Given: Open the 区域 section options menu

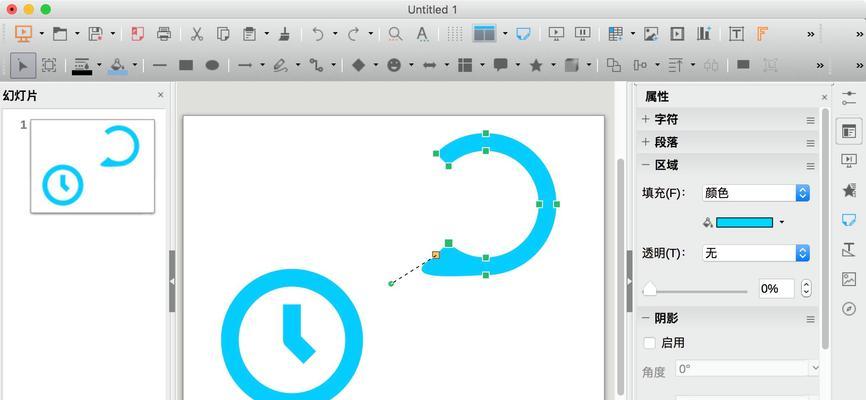Looking at the screenshot, I should (x=810, y=166).
